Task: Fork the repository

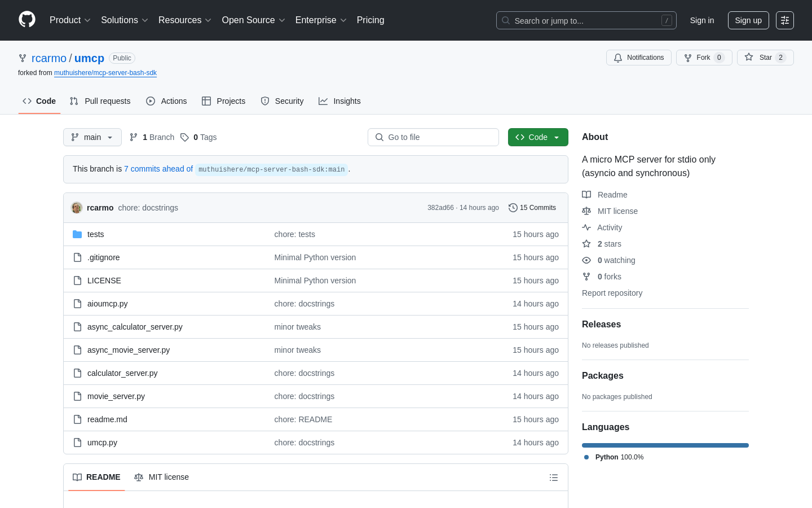Action: pyautogui.click(x=704, y=58)
